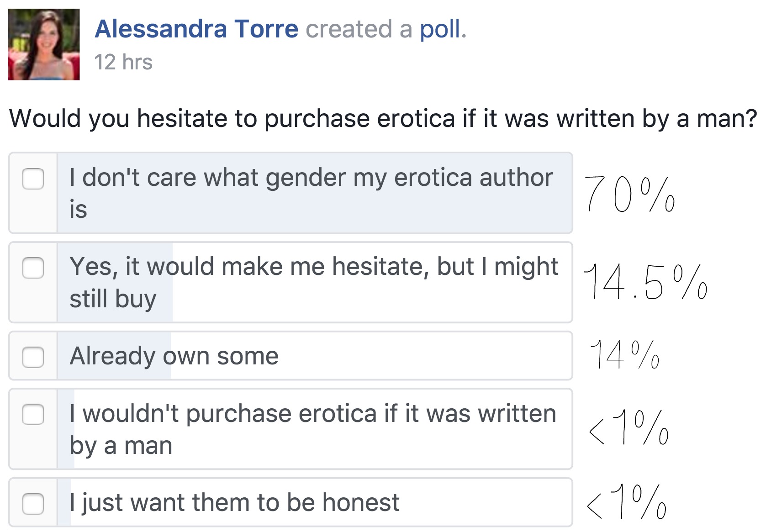Click the Alessandra Torre name link
Image resolution: width=771 pixels, height=532 pixels.
click(x=196, y=29)
